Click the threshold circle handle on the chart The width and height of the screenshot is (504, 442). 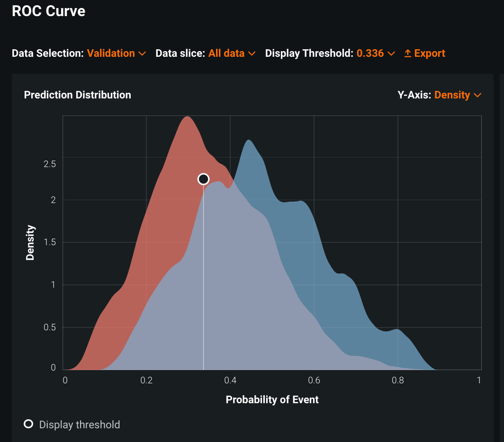click(203, 179)
